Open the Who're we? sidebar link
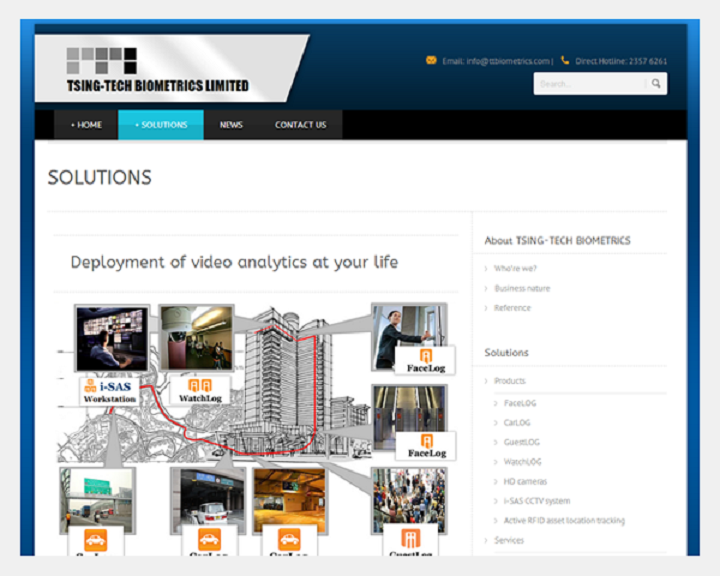This screenshot has width=720, height=576. (x=515, y=268)
